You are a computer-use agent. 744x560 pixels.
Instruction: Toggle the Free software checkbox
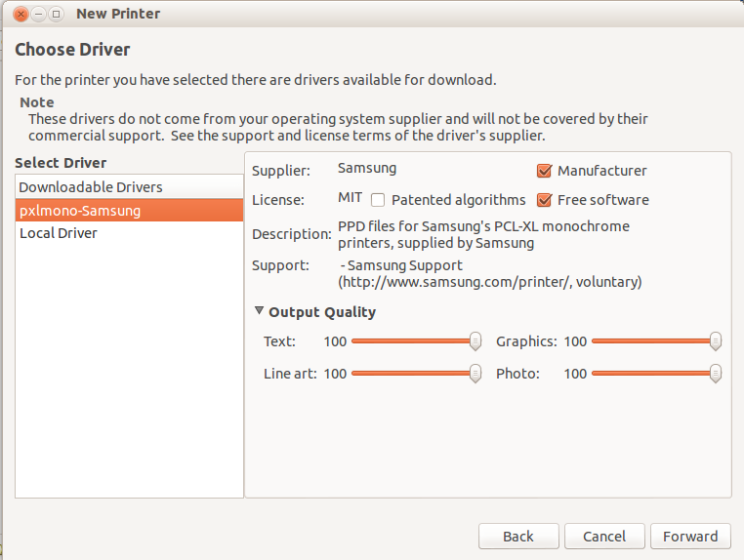click(545, 200)
